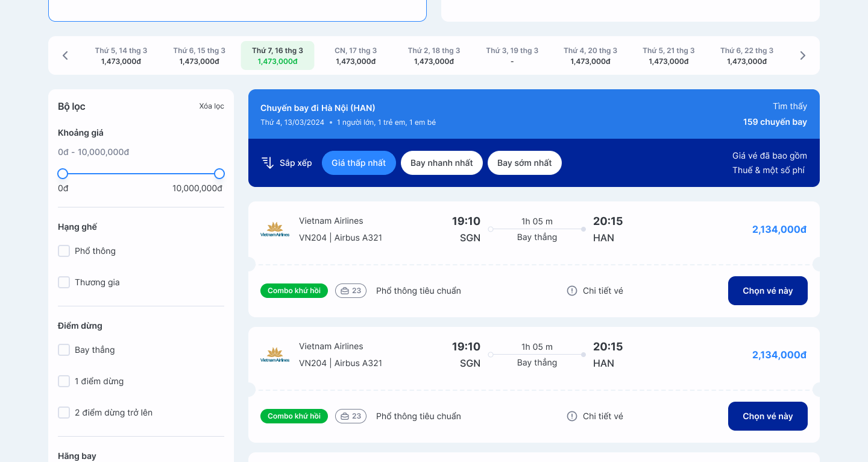Select the CN, 17 thg 3 date tab
Viewport: 868px width, 462px height.
pos(356,55)
